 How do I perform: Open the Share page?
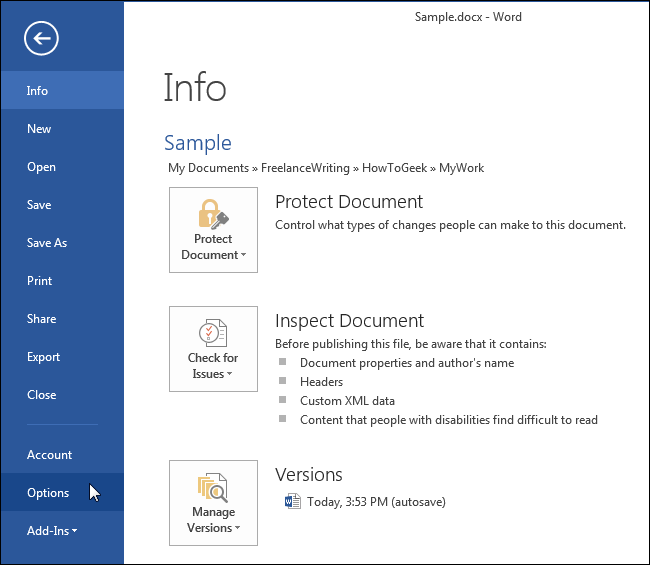tap(62, 319)
